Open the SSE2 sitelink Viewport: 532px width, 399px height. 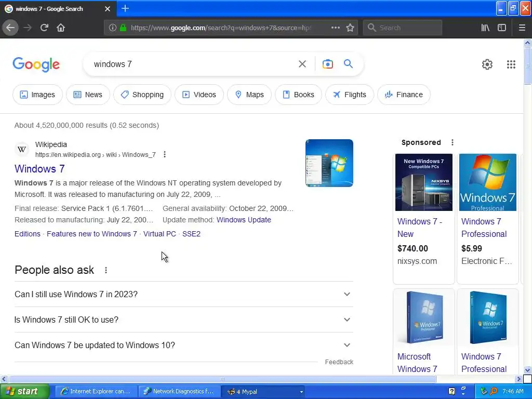[191, 234]
